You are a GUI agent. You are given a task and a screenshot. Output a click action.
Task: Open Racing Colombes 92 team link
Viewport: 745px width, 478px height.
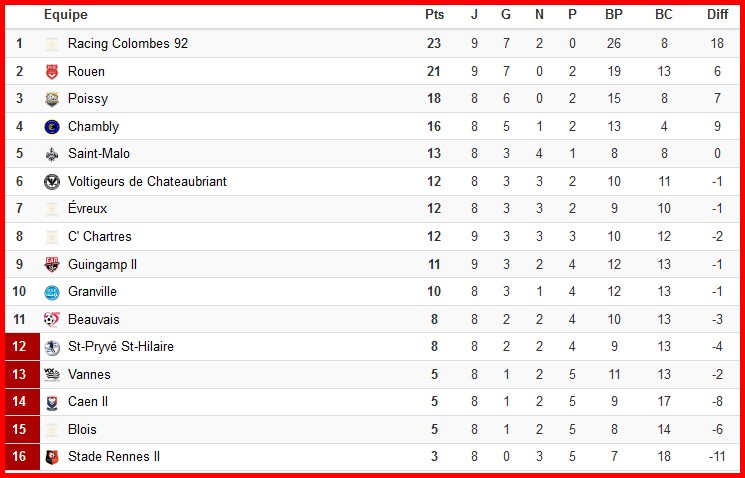pos(127,44)
